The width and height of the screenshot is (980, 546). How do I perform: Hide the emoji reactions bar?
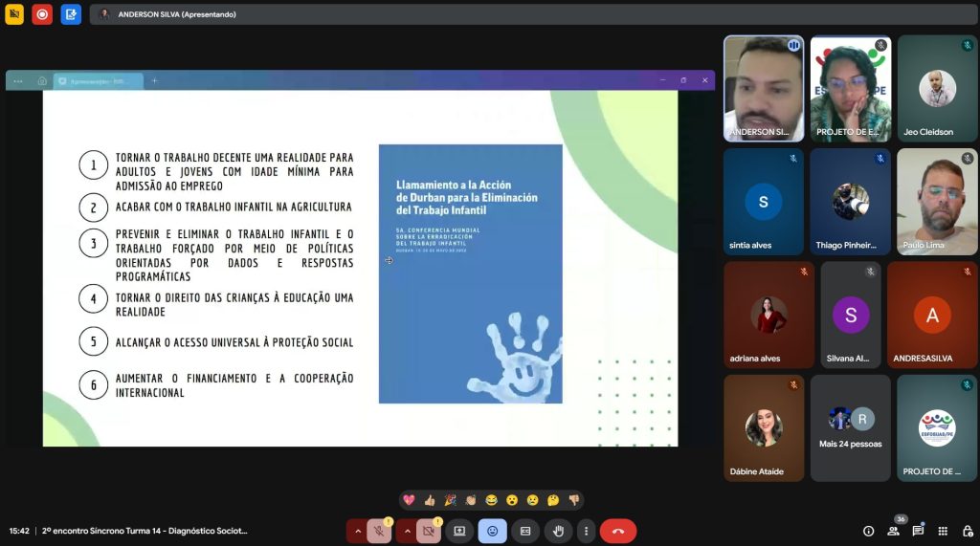pyautogui.click(x=492, y=531)
